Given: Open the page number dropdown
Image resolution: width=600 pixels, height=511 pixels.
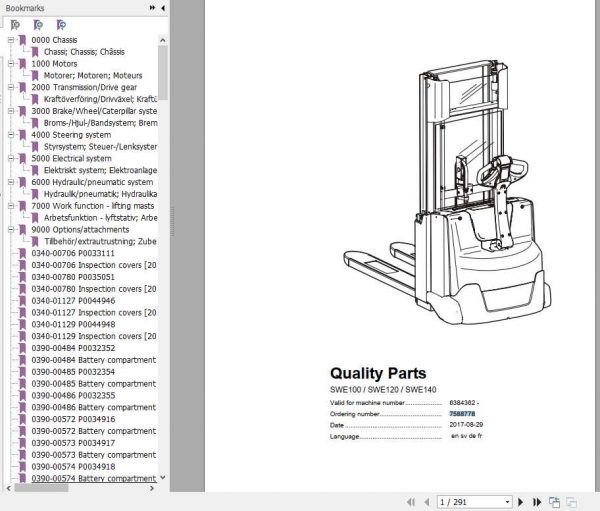Looking at the screenshot, I should [x=507, y=502].
